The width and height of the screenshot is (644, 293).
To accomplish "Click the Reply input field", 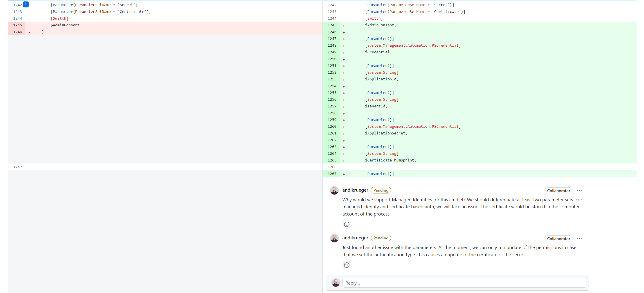I will [464, 283].
